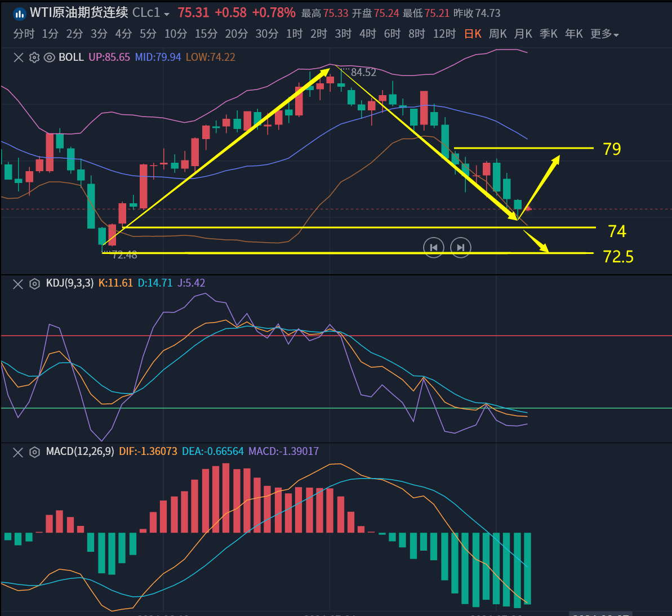This screenshot has width=672, height=616.
Task: Switch to the 15分 timeframe
Action: click(x=206, y=34)
